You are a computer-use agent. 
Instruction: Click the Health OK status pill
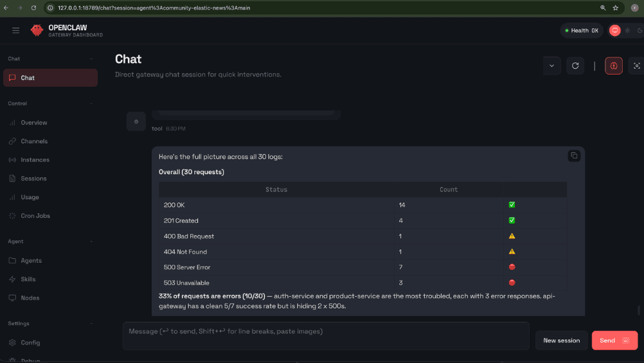[582, 30]
